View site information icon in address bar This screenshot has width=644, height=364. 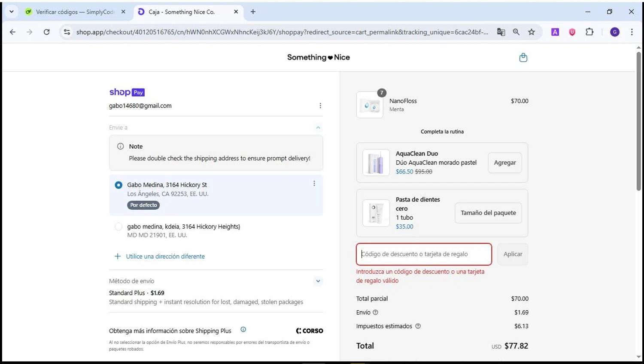(67, 32)
